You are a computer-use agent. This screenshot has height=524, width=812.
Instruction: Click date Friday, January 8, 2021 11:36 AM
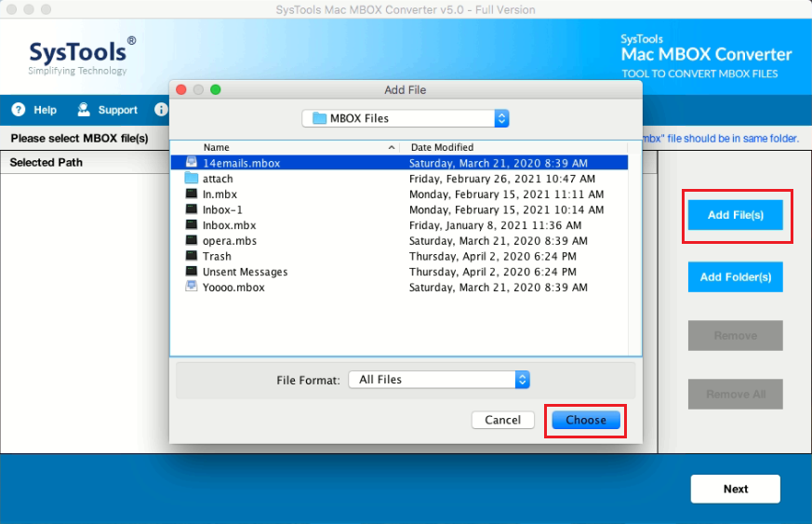click(x=495, y=225)
